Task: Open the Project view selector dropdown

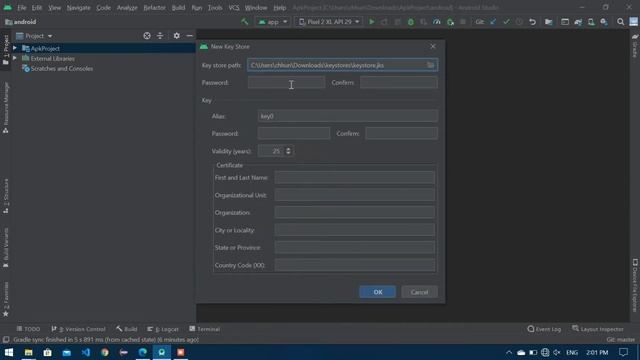Action: click(34, 36)
